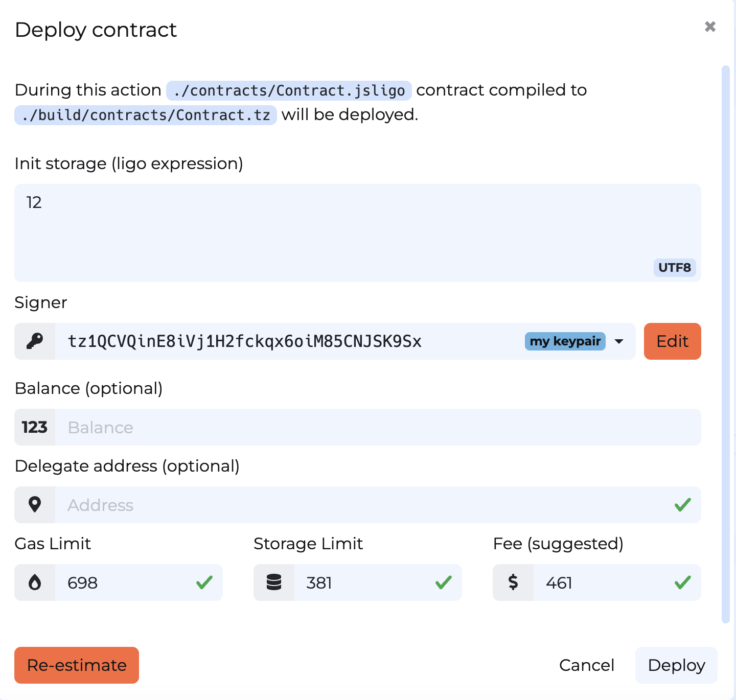Click the key icon beside the signer address

click(x=35, y=341)
